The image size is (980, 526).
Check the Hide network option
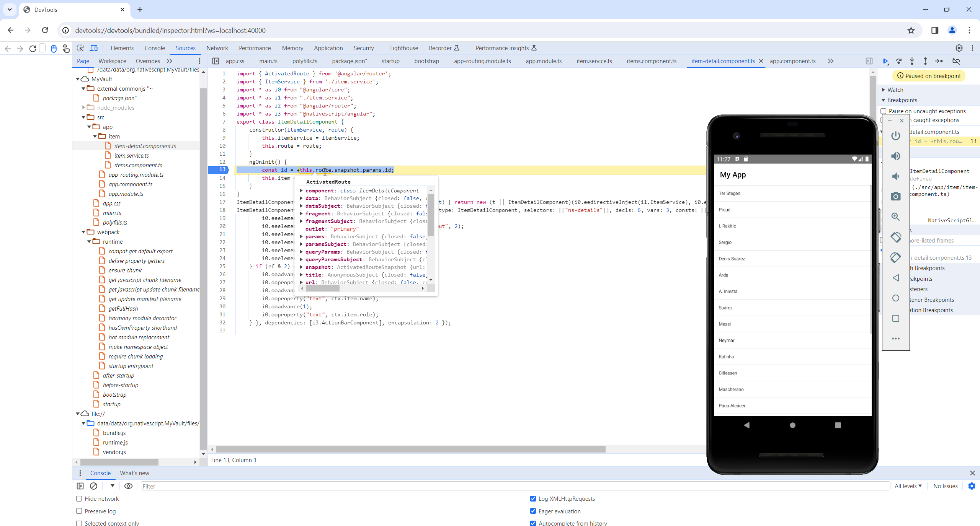pos(79,498)
